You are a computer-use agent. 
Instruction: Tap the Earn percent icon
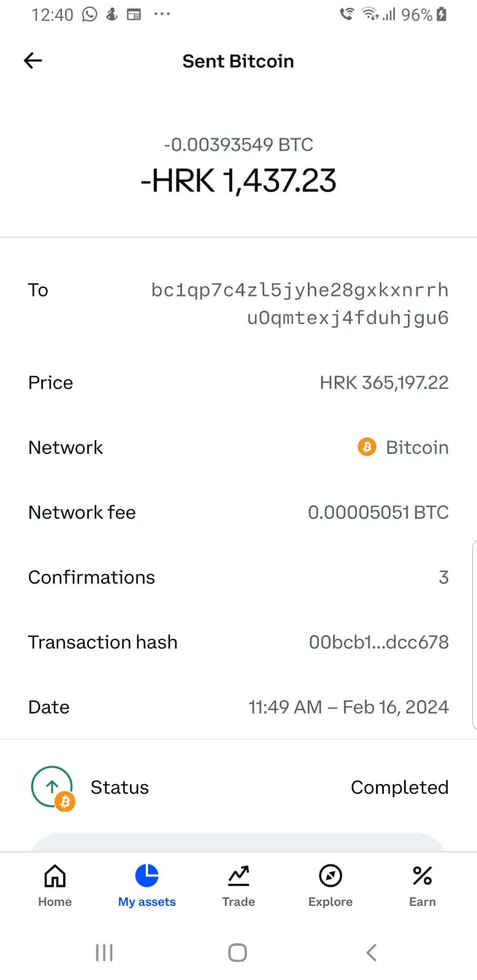[x=422, y=876]
